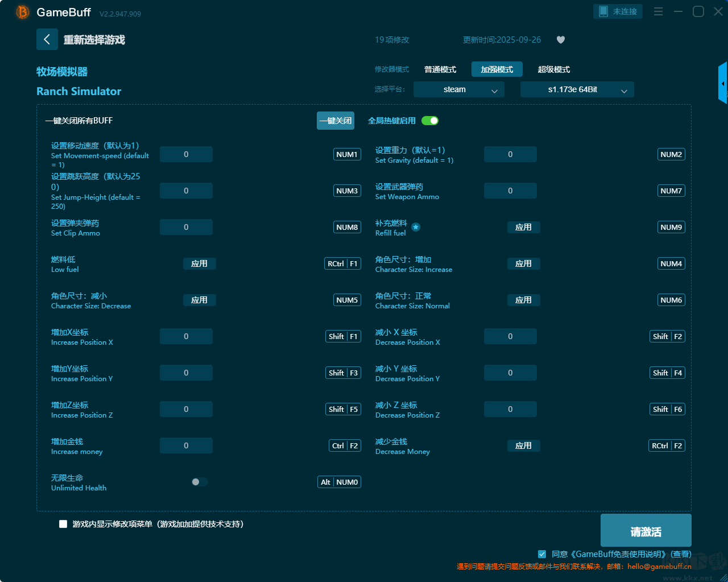This screenshot has height=582, width=728.
Task: Toggle the global hotkey enable switch
Action: tap(430, 121)
